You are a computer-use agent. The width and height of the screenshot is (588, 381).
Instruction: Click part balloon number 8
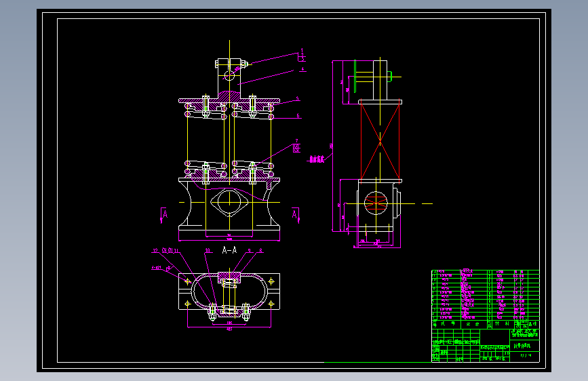coord(260,251)
